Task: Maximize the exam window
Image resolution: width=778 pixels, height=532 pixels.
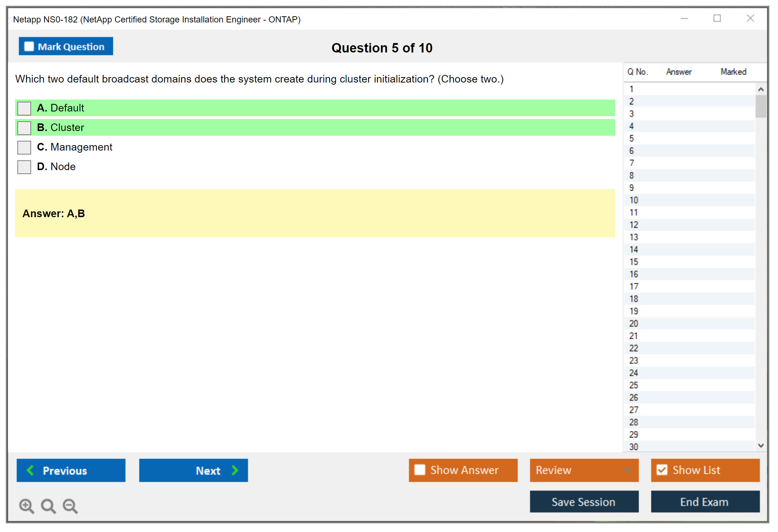Action: (717, 18)
